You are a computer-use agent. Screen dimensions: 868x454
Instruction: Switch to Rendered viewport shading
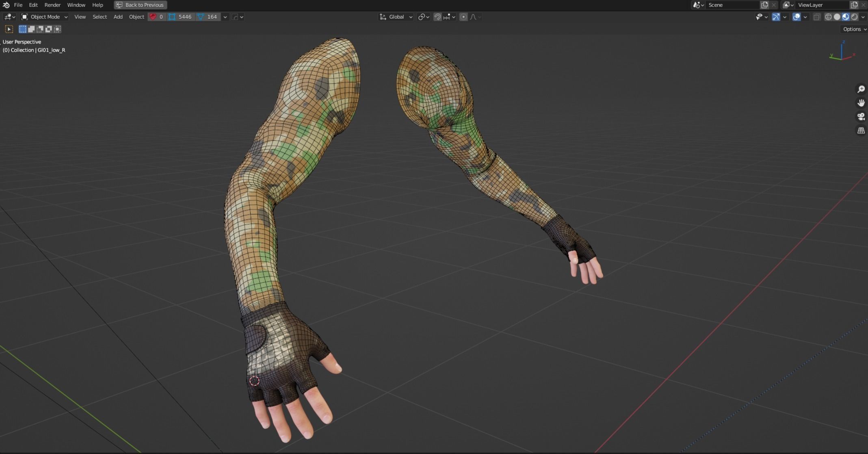(x=854, y=17)
